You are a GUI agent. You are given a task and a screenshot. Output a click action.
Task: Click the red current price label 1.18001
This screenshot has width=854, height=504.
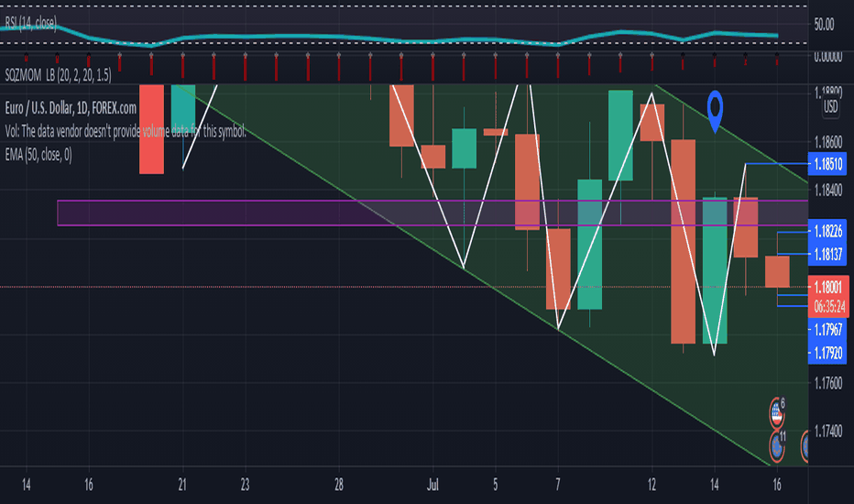tap(827, 288)
